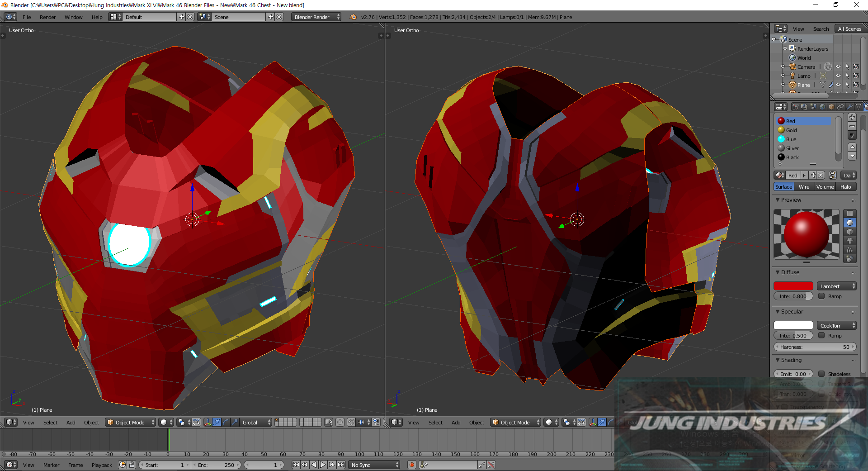Toggle the Lamp visibility eye in outliner
Screen dimensions: 868x471
click(838, 76)
